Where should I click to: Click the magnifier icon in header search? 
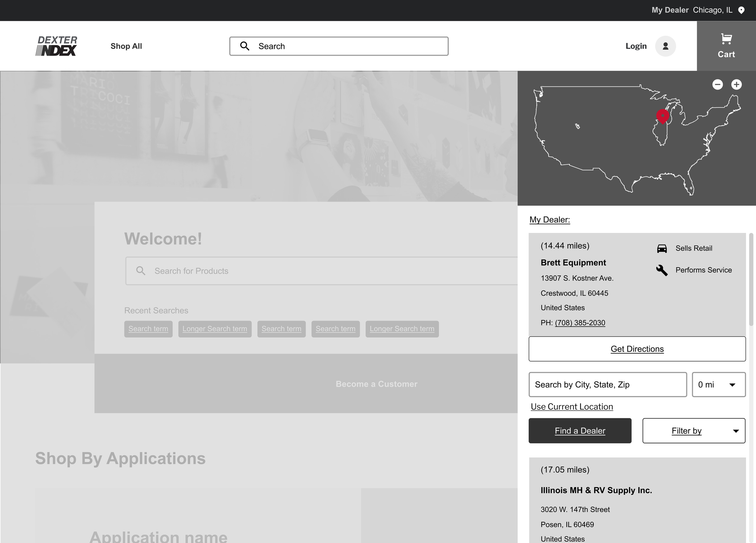pos(245,46)
